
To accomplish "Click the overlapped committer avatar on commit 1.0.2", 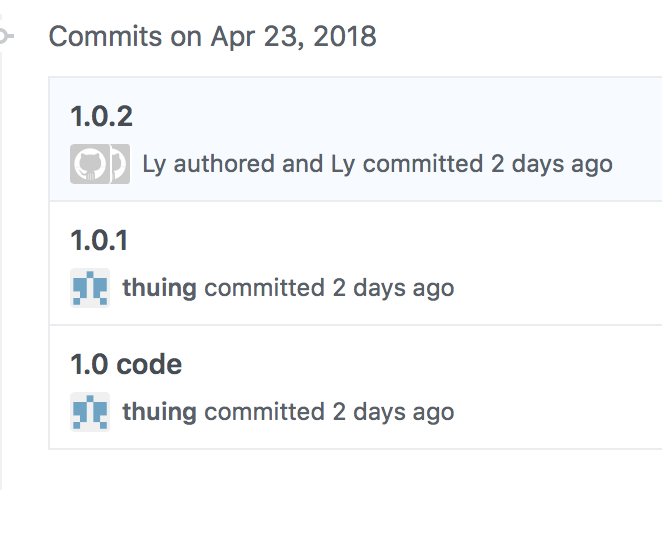I will [x=120, y=164].
